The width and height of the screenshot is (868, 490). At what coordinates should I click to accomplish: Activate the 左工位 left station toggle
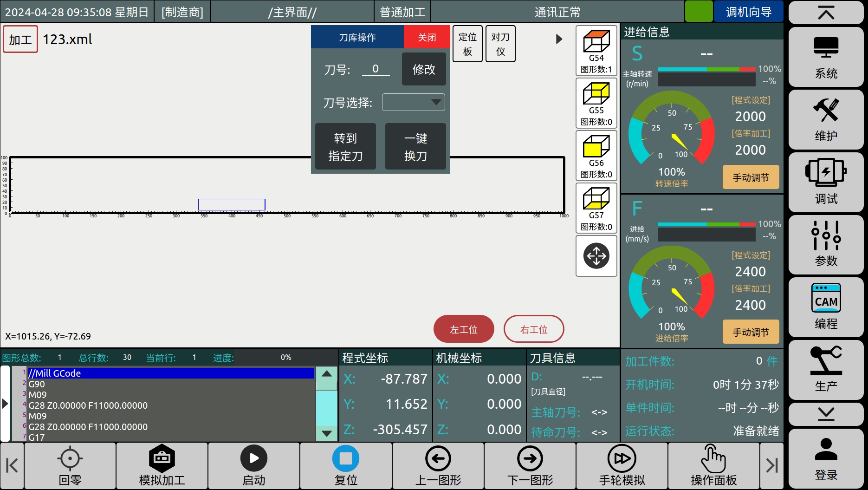(x=463, y=329)
